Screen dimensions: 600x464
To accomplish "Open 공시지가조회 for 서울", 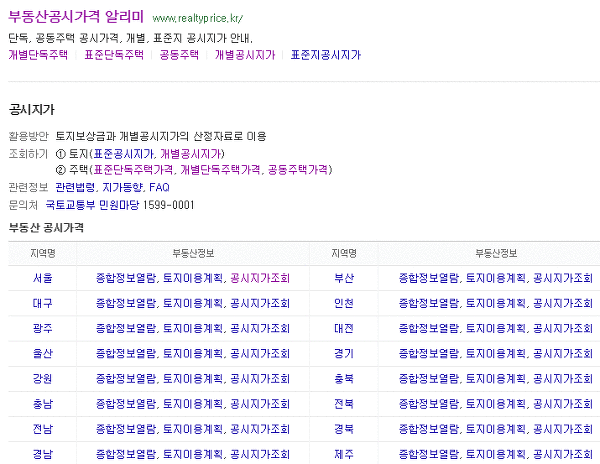I will pos(260,278).
